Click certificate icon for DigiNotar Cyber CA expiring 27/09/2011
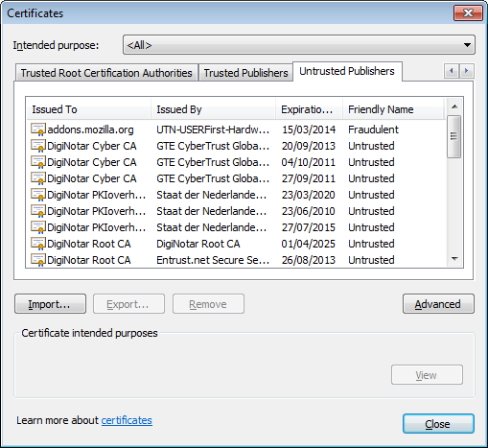Screen dimensions: 488x448 pos(38,178)
